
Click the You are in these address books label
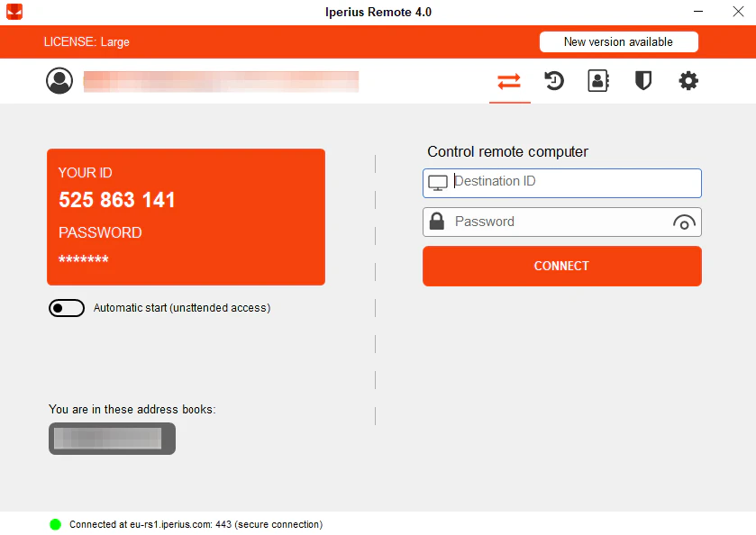coord(132,409)
